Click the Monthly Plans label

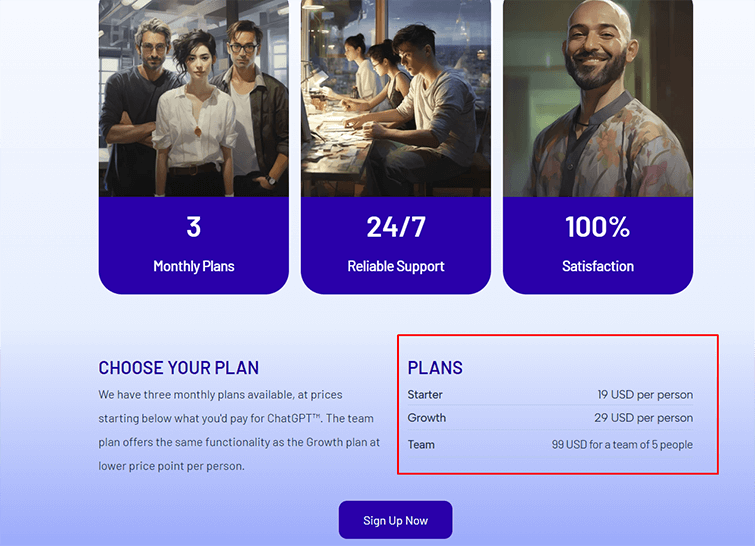(194, 266)
